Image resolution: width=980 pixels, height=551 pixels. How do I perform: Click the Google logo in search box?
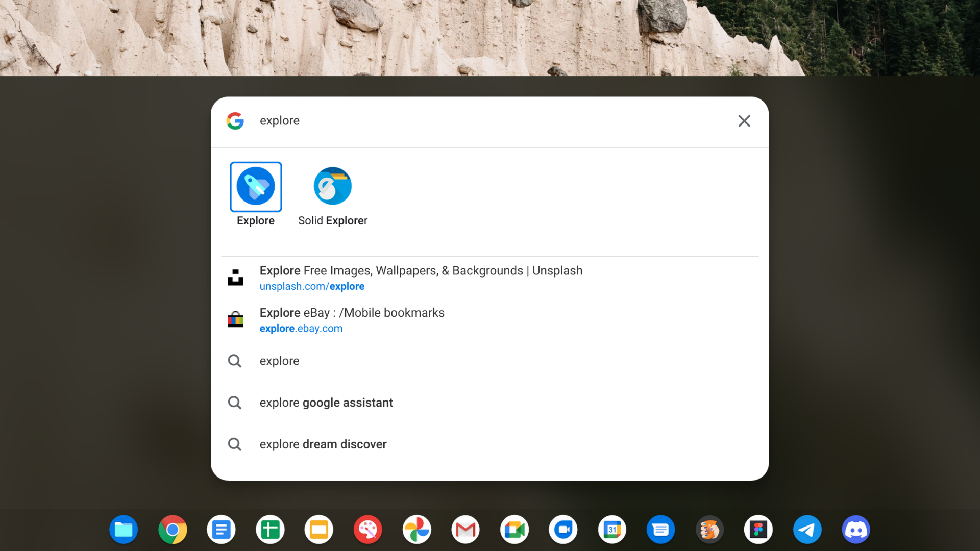tap(235, 121)
